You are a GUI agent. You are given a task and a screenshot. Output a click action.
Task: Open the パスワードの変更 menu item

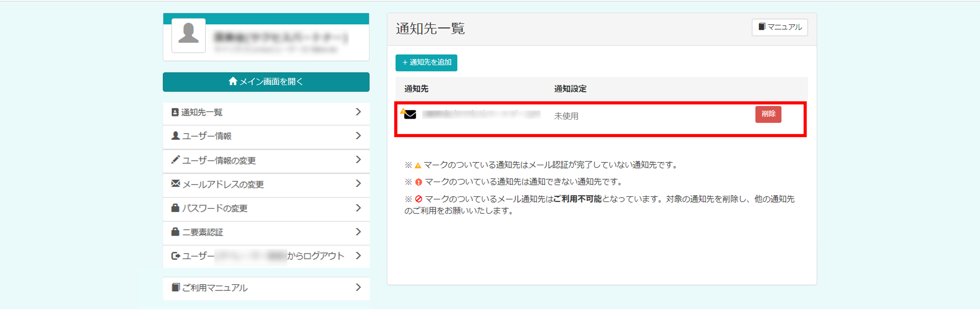[215, 208]
